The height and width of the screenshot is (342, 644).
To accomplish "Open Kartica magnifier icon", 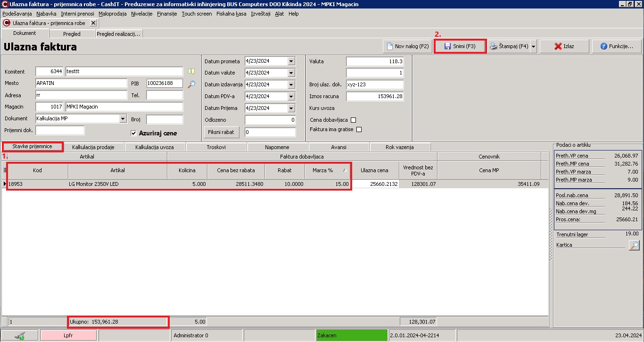I will (x=634, y=245).
